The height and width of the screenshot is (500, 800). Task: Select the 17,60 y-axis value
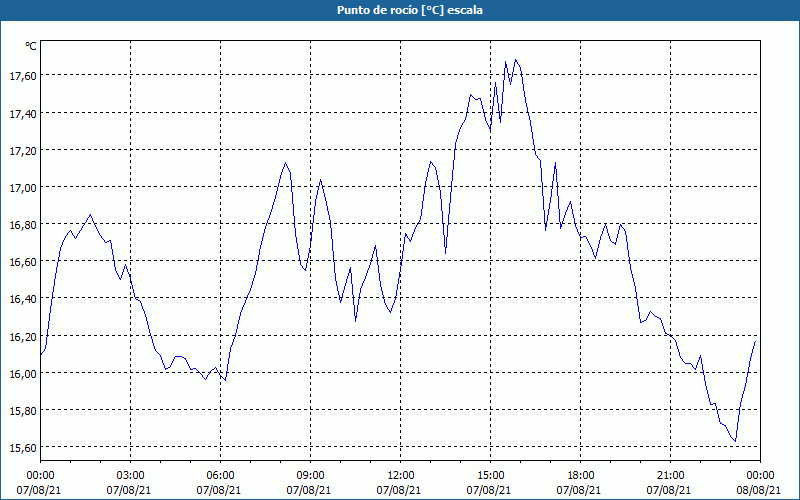click(23, 76)
